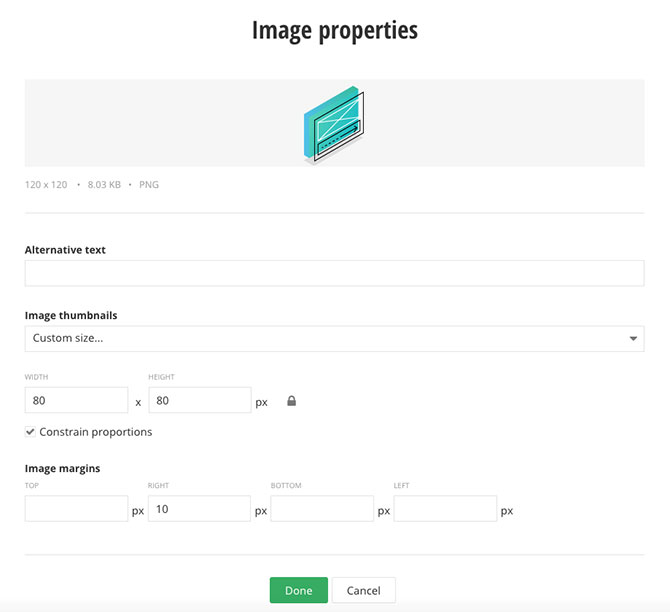670x612 pixels.
Task: Toggle the Constrain proportions checkbox
Action: [x=30, y=432]
